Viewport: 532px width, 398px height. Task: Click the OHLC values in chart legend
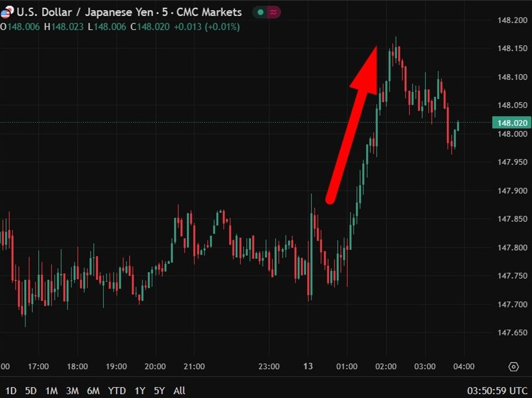[x=120, y=26]
